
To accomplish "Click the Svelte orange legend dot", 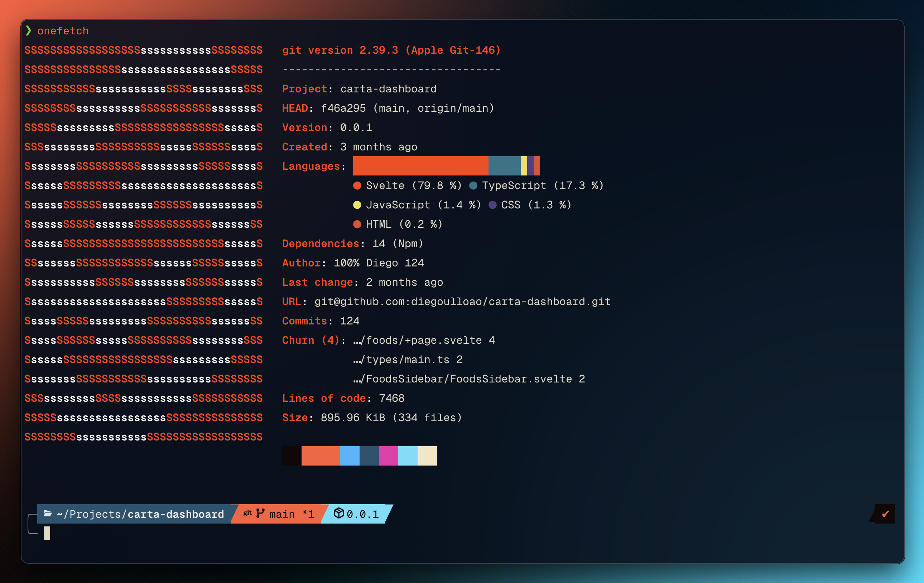I will point(357,186).
